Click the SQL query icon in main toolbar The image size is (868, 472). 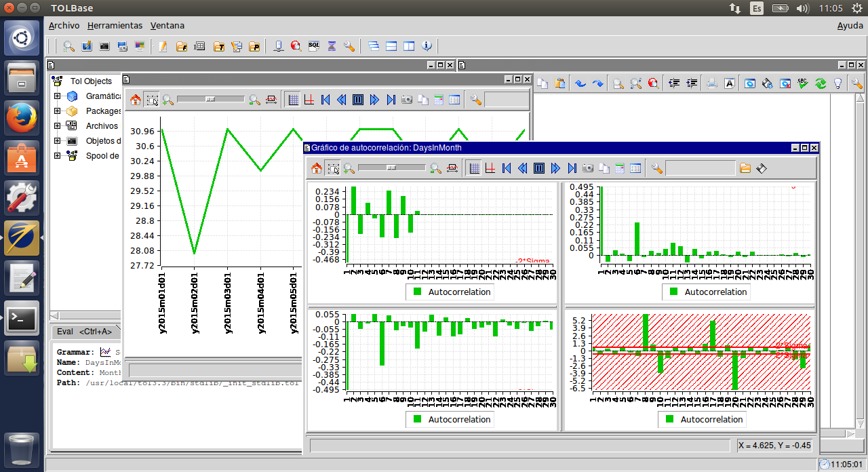(x=313, y=46)
